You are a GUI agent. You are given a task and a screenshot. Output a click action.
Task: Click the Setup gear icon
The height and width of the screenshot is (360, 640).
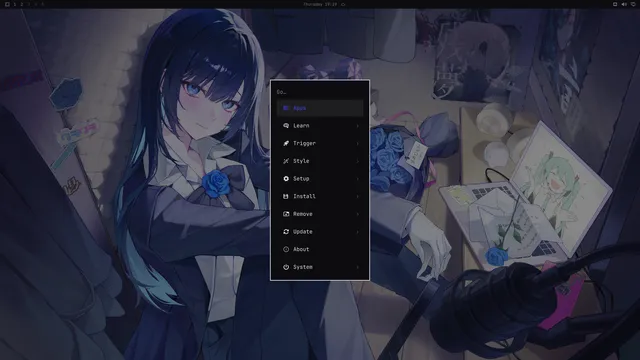286,179
